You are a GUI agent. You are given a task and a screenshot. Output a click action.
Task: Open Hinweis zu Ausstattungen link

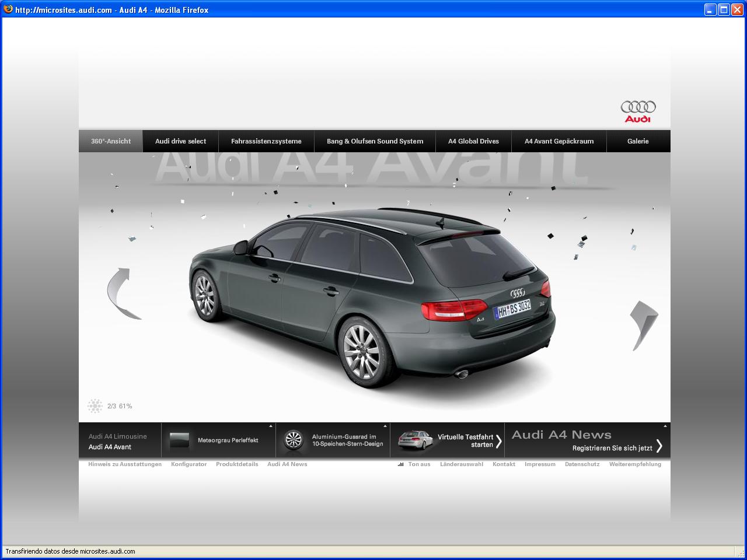tap(125, 464)
